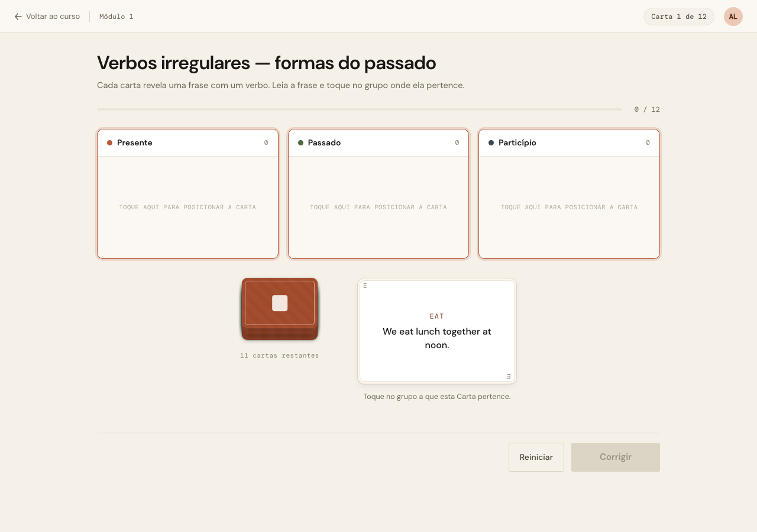Click the Corrigir button
This screenshot has width=757, height=532.
click(x=616, y=457)
